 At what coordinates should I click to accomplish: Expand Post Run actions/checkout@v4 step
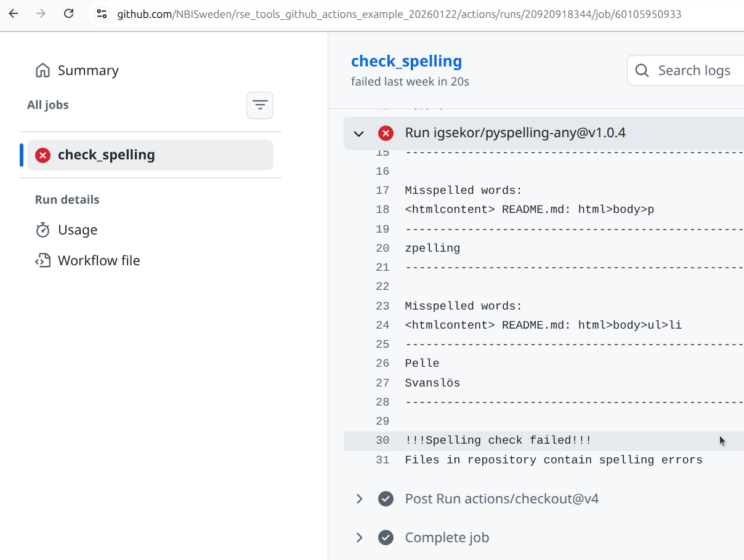click(x=359, y=498)
